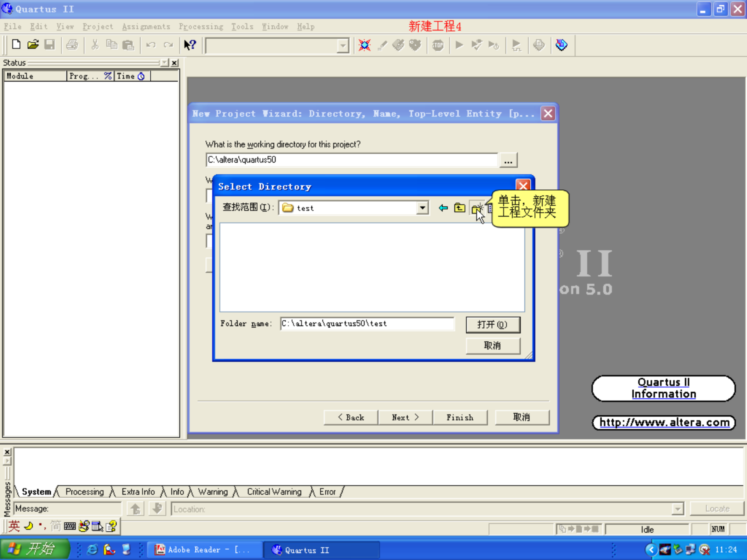Toggle IME English/Chinese mode 英

14,526
